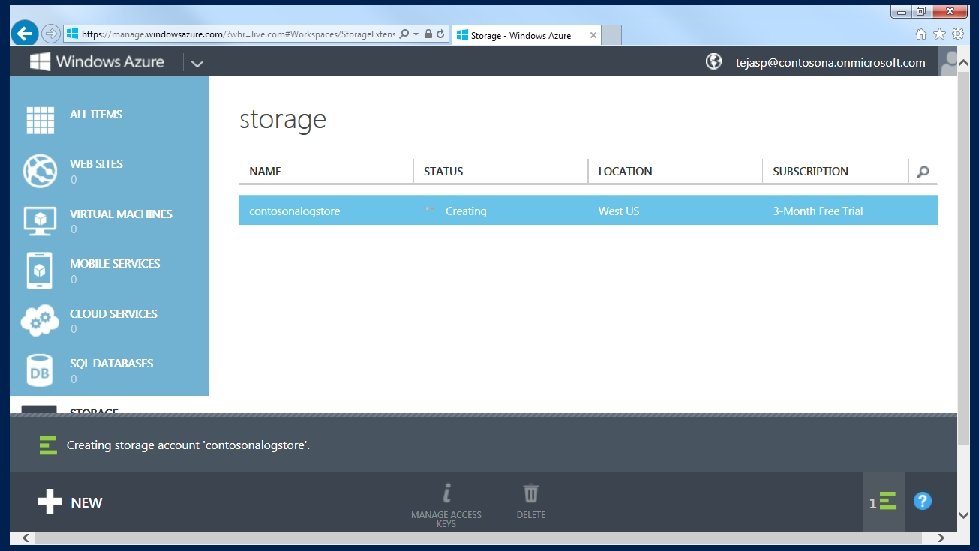Click the browser forward arrow button
Screen dimensions: 979x551
51,34
